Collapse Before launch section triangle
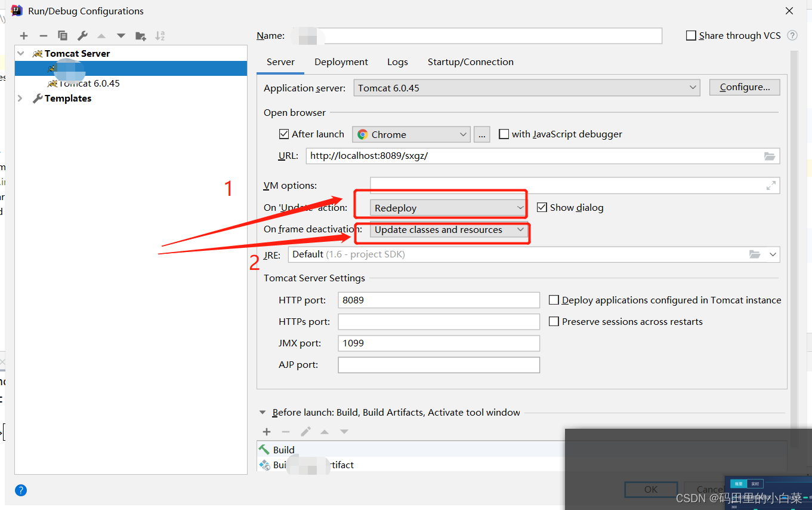812x510 pixels. [262, 412]
